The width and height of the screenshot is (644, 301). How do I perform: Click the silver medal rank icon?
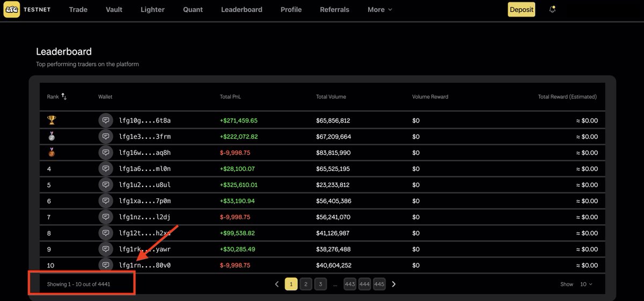[52, 137]
